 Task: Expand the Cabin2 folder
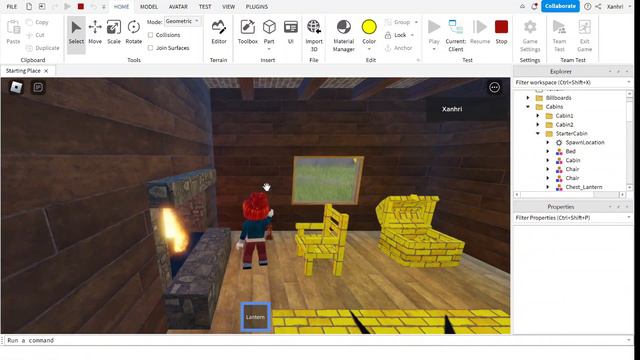click(x=538, y=125)
